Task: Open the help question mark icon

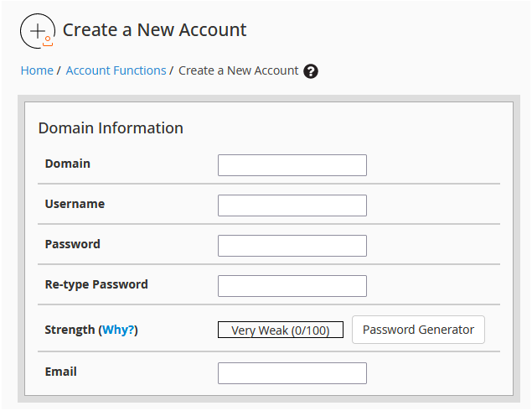Action: [x=311, y=71]
